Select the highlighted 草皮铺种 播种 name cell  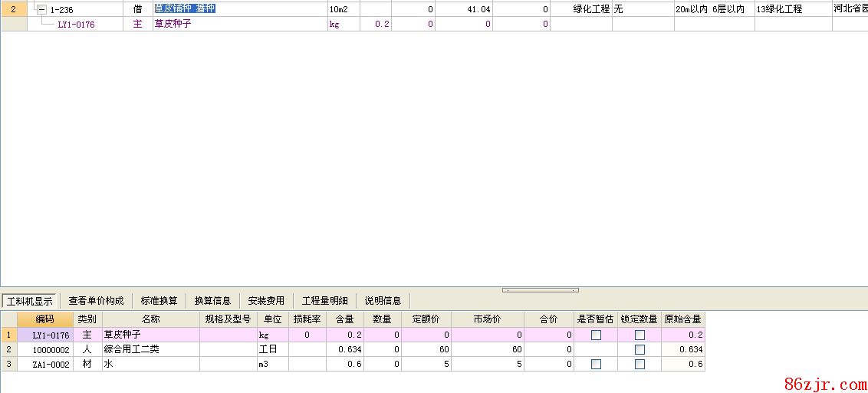[x=184, y=9]
